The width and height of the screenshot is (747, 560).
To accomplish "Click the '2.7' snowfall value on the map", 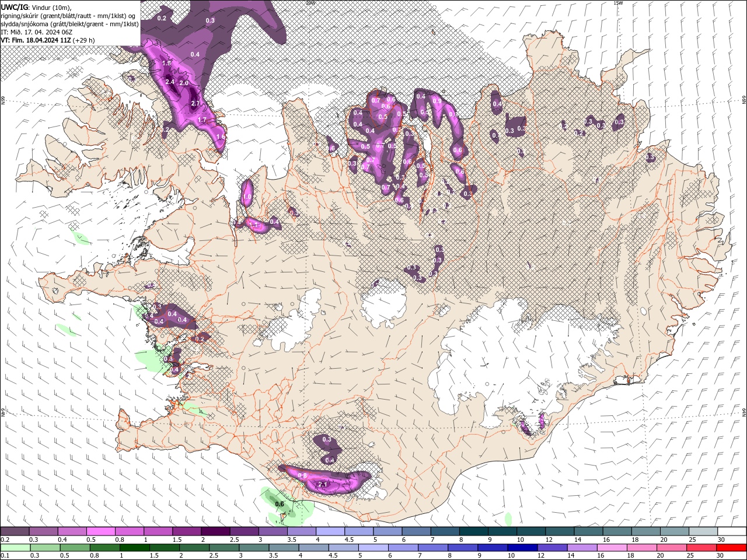I will click(x=196, y=104).
